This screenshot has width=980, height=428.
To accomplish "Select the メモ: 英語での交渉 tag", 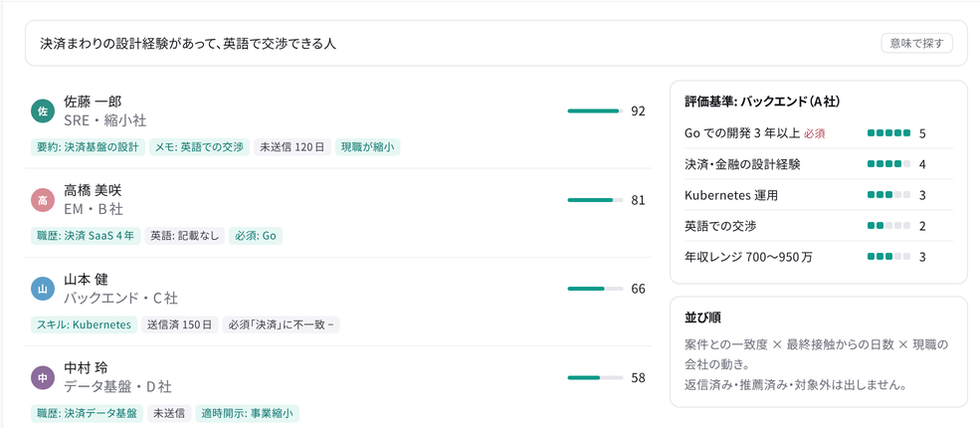I will [x=199, y=147].
